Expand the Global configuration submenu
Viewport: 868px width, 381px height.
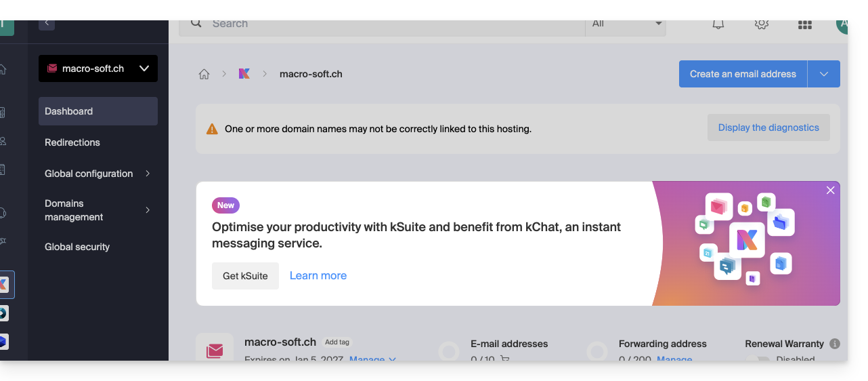tap(148, 174)
